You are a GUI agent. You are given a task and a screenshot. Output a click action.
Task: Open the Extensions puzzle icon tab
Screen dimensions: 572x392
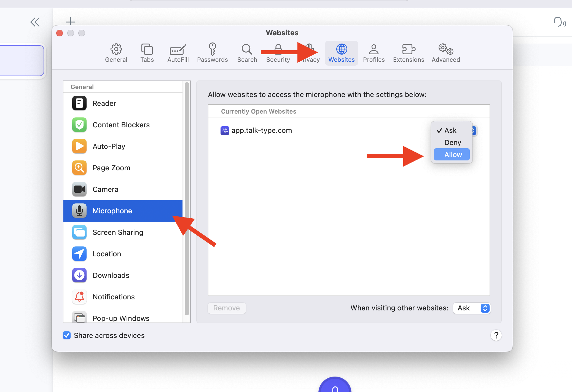coord(409,49)
